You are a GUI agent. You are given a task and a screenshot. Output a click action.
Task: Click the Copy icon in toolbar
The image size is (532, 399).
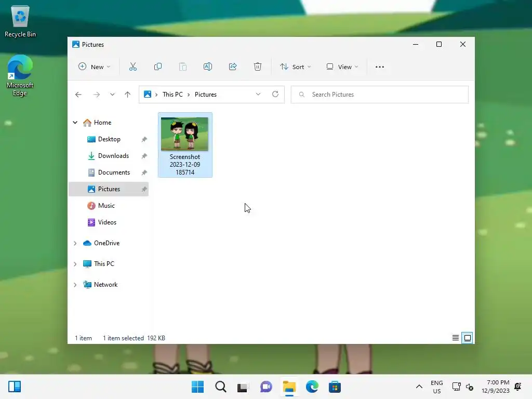[x=158, y=67]
